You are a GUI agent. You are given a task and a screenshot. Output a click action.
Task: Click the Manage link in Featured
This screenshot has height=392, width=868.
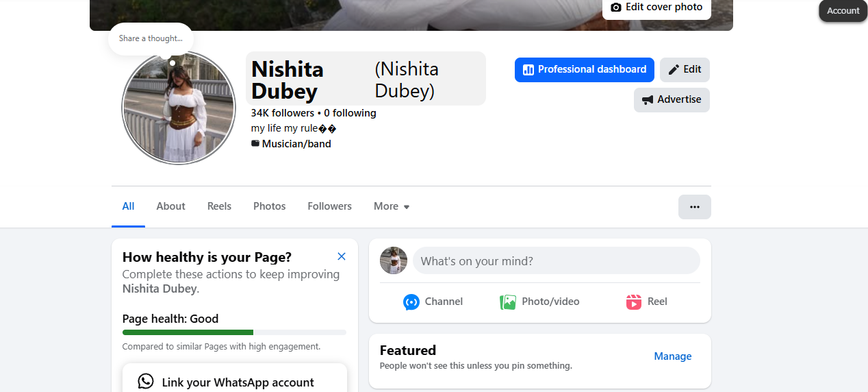click(673, 356)
